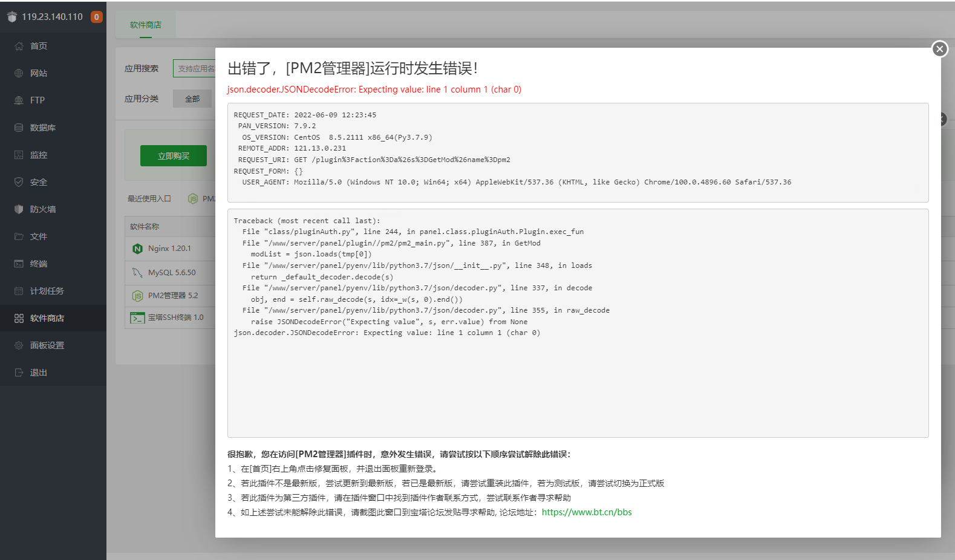Click the server address 119.23.140.110
This screenshot has width=955, height=560.
click(x=52, y=17)
